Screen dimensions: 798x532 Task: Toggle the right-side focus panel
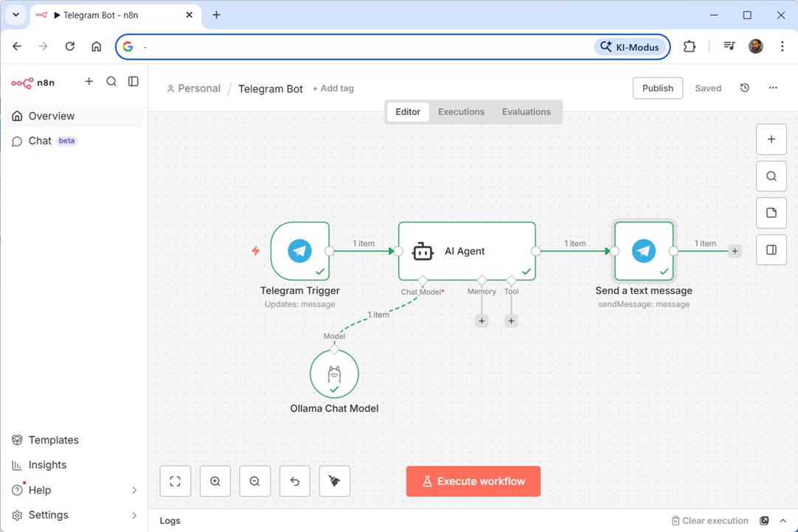(x=771, y=250)
